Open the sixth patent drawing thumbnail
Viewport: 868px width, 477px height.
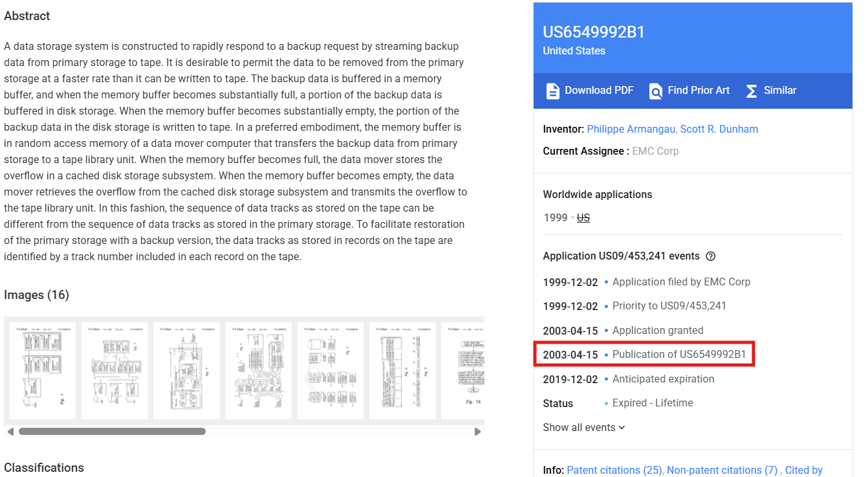point(402,370)
